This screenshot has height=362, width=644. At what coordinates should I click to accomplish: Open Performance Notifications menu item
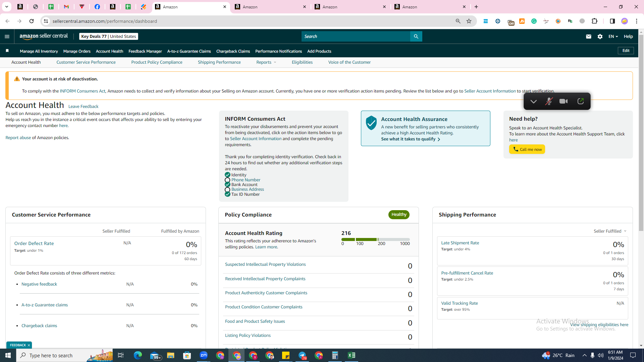(279, 51)
